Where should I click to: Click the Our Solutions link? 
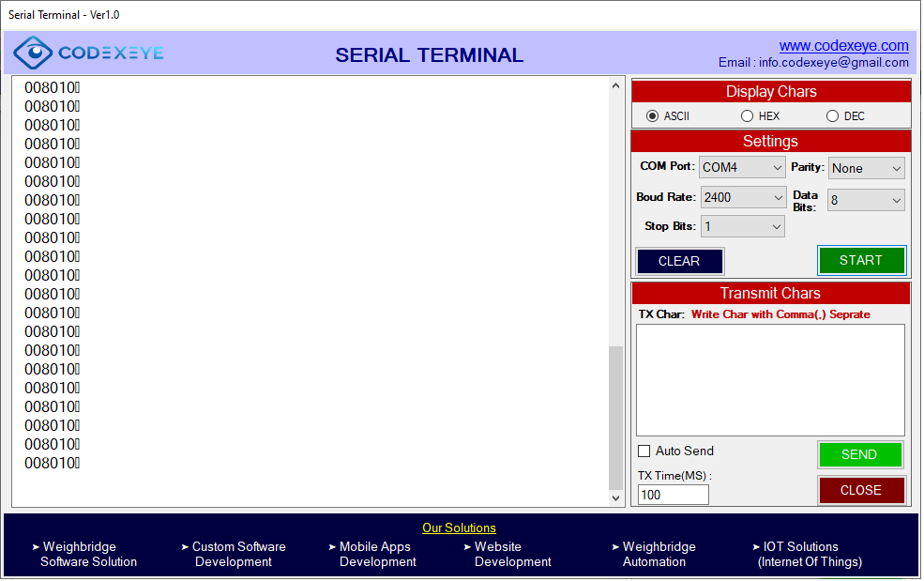tap(459, 528)
